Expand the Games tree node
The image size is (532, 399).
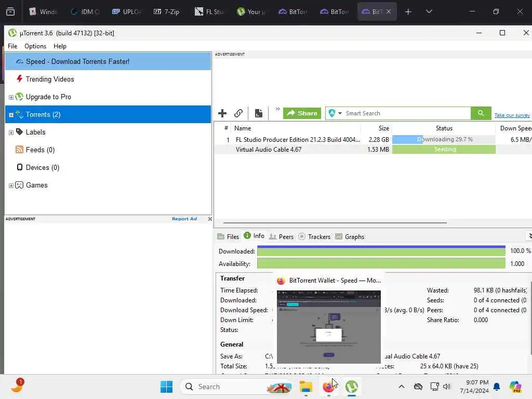11,185
